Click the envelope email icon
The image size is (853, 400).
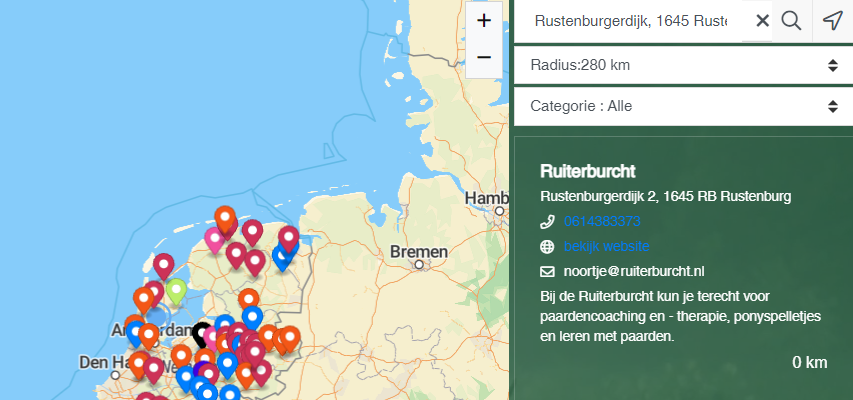coord(547,271)
